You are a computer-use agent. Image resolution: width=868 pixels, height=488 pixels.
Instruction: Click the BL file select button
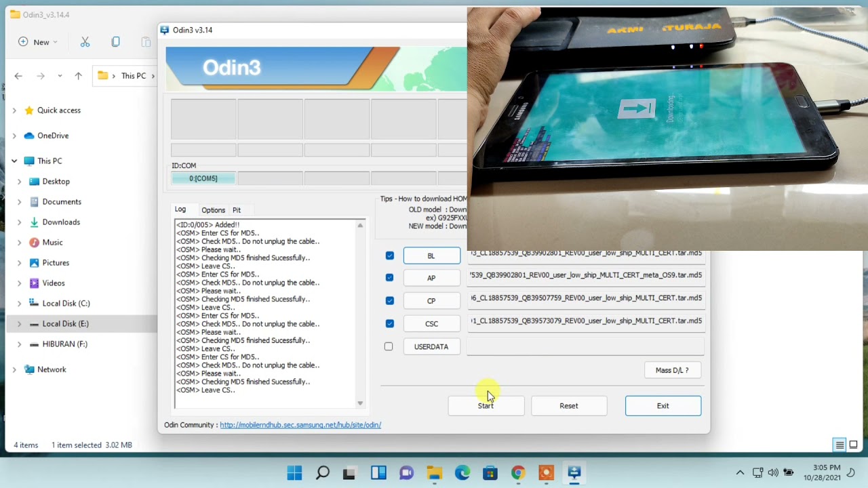point(431,256)
